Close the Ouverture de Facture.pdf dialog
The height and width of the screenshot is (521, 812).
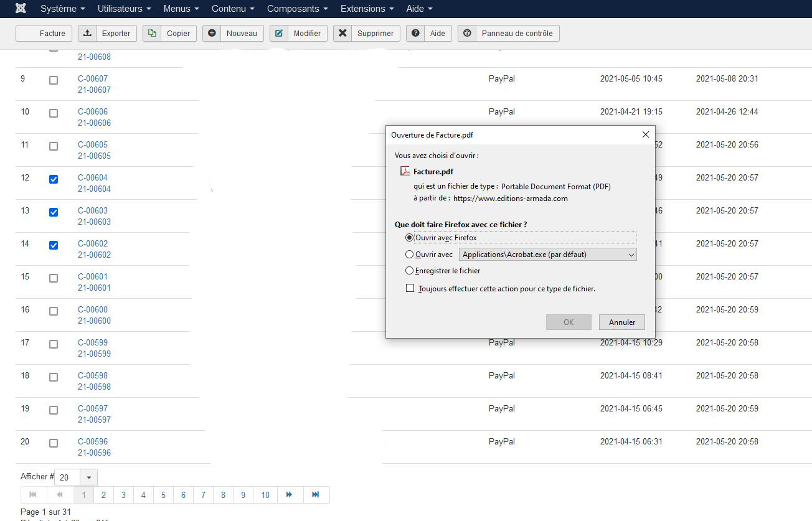point(645,134)
